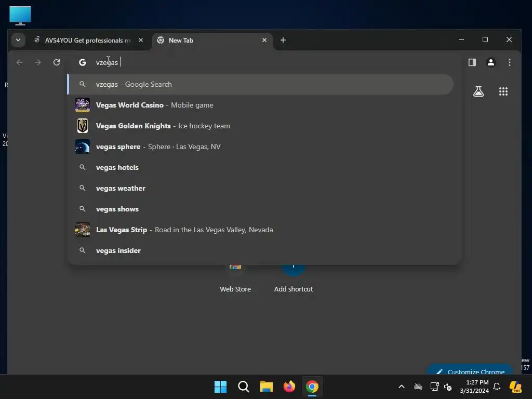
Task: Close the AVS4YOU tab
Action: (140, 40)
